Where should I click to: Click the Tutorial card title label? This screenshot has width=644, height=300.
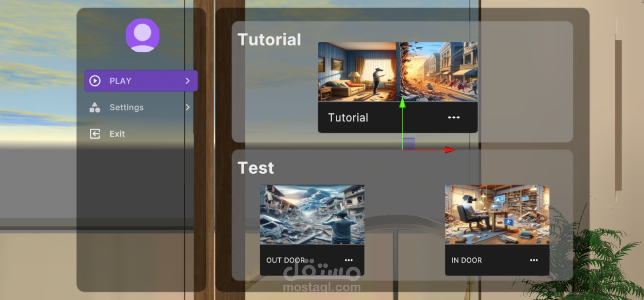(x=348, y=117)
